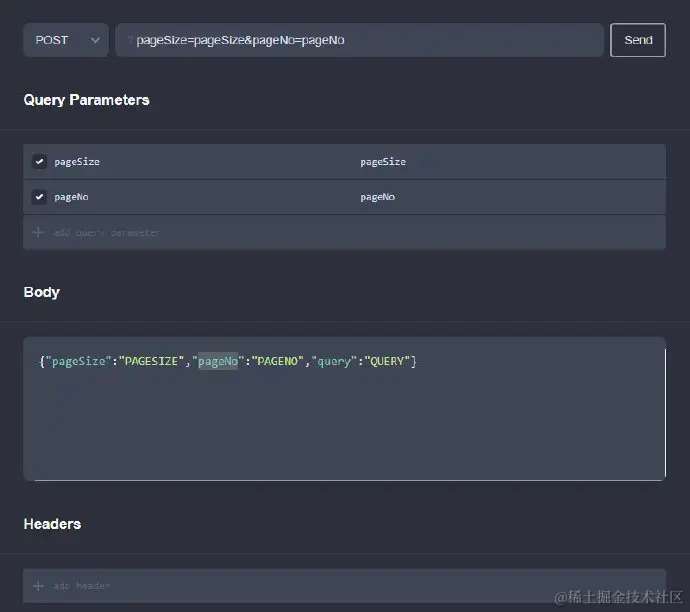
Task: Click the plus icon to add query parameter
Action: coord(38,232)
